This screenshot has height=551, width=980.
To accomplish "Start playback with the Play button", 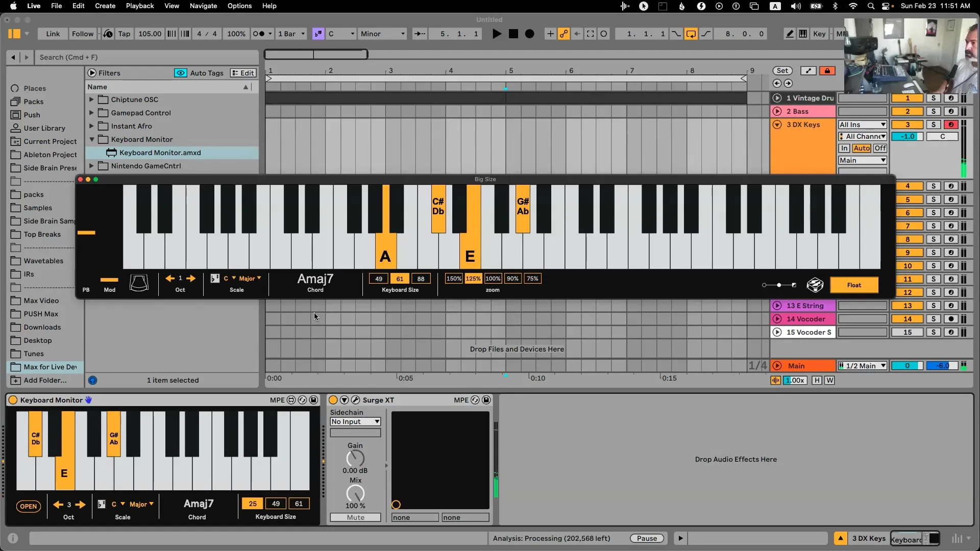I will point(497,34).
